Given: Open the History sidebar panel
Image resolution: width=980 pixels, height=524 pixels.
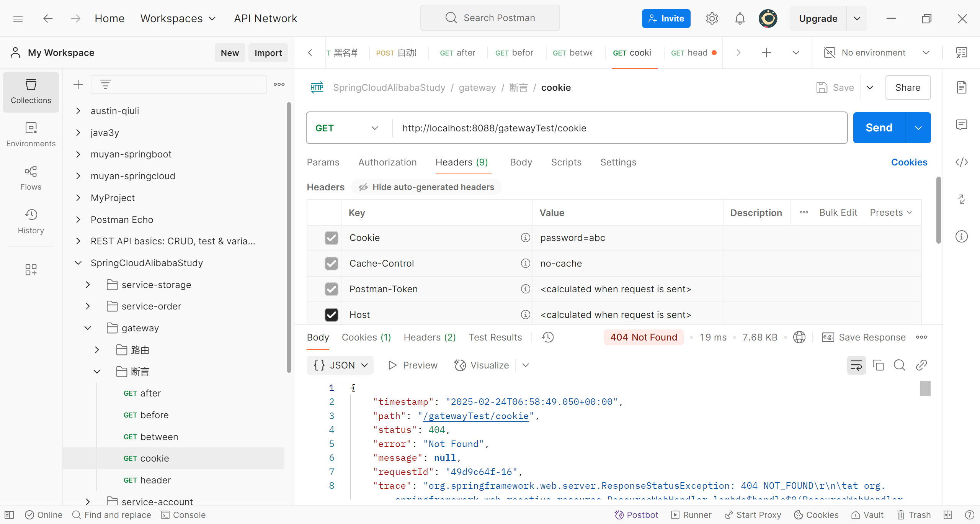Looking at the screenshot, I should (31, 221).
